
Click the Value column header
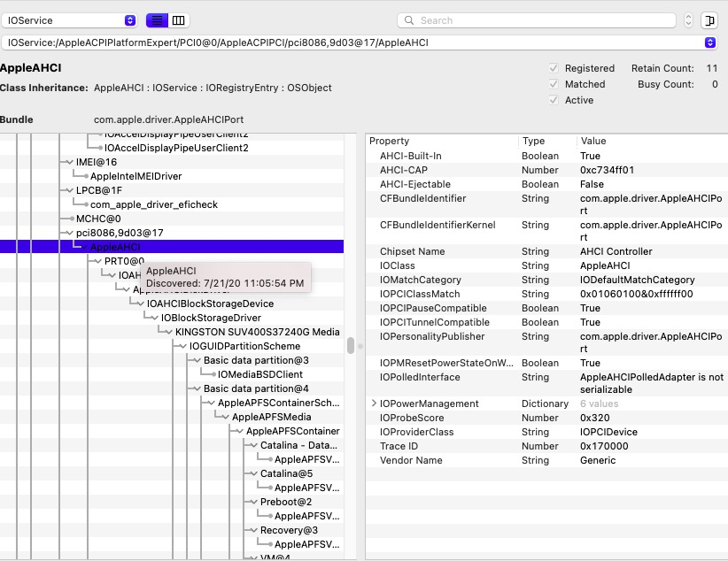click(x=593, y=141)
